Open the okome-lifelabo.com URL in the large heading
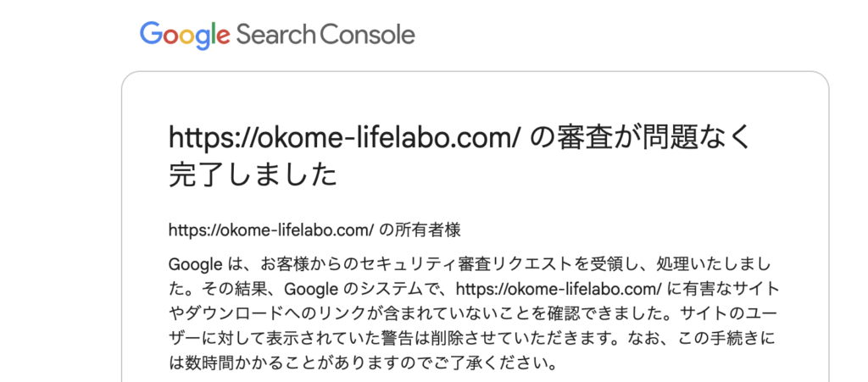Image resolution: width=868 pixels, height=382 pixels. [x=344, y=138]
